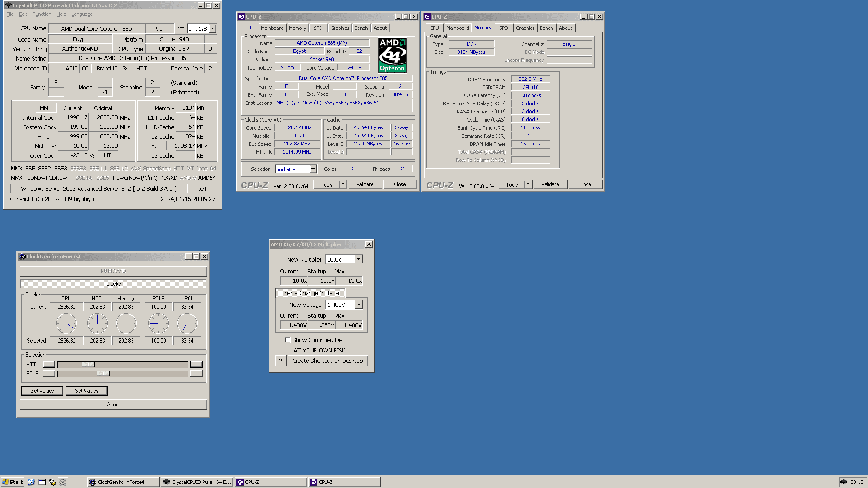This screenshot has width=868, height=488.
Task: Switch to Graphics tab in CPU-Z Memory window
Action: click(x=525, y=28)
